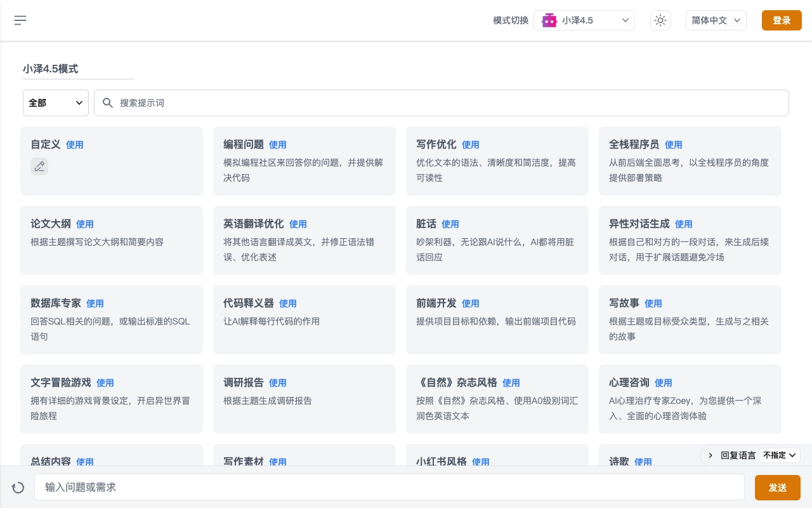Click the refresh conversation icon at bottom left
The width and height of the screenshot is (812, 508).
[18, 488]
